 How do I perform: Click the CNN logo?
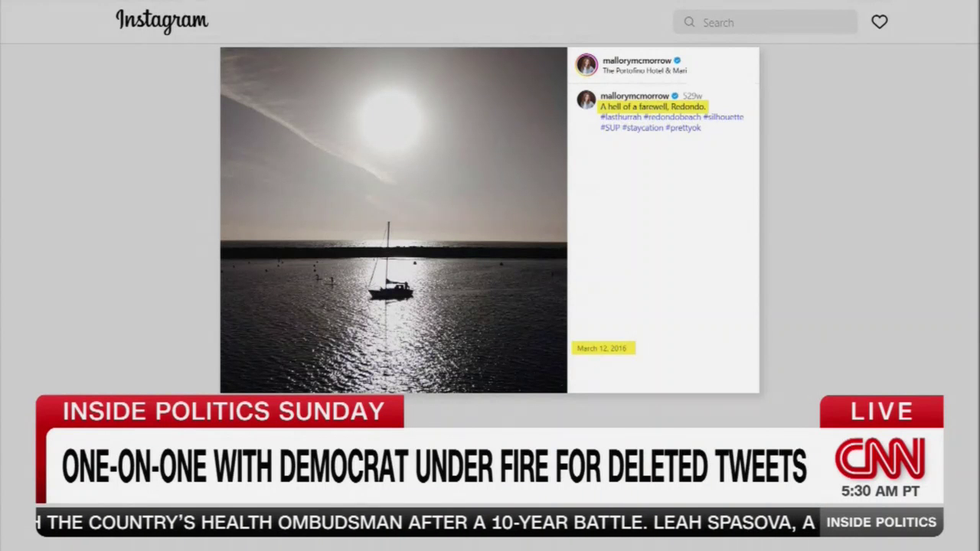pyautogui.click(x=880, y=458)
